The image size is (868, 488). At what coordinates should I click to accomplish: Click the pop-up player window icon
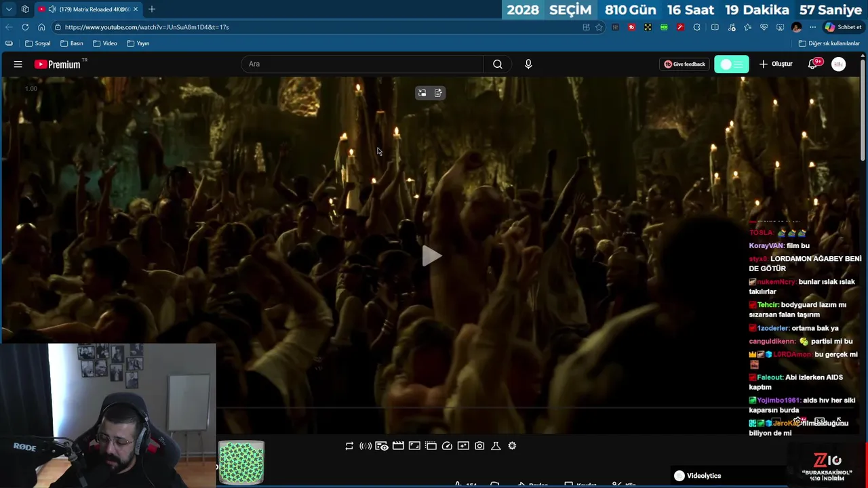[431, 445]
